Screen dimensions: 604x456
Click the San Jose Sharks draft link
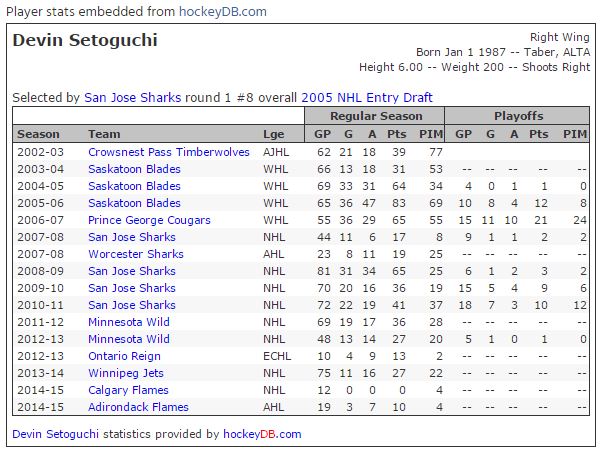pos(133,97)
